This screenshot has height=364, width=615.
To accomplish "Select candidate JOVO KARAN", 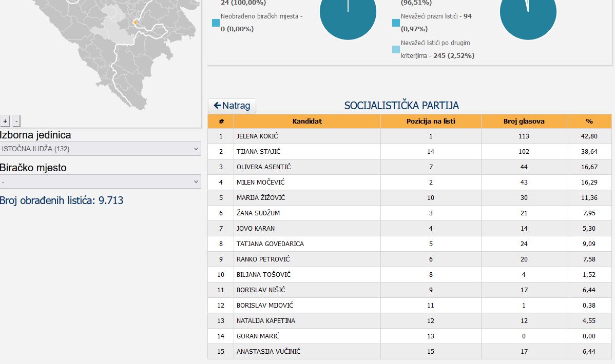I will click(256, 229).
